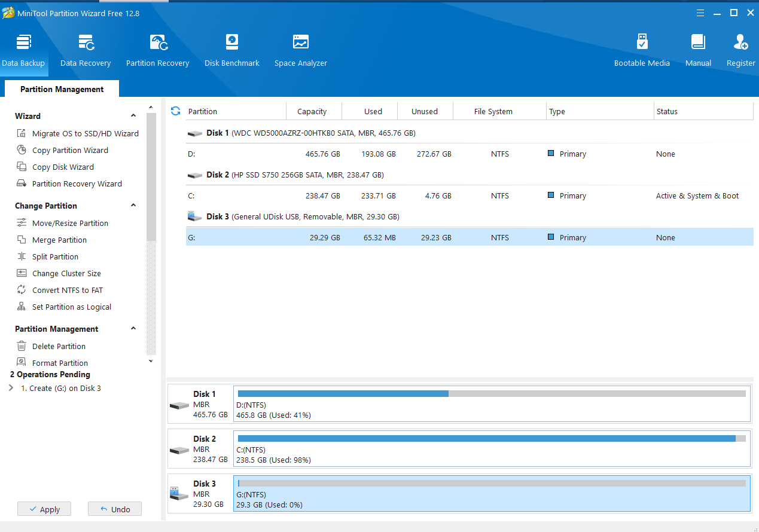Apply the pending operations

click(x=44, y=509)
